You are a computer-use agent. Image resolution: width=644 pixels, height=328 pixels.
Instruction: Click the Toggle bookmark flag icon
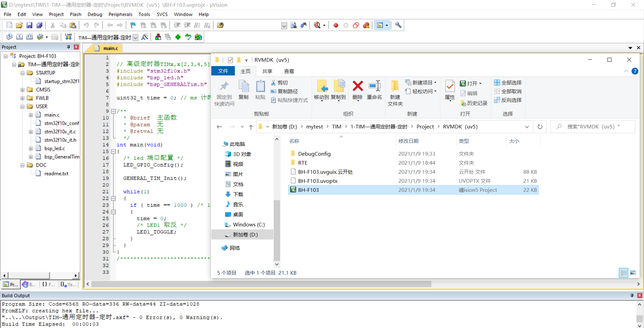pos(133,25)
